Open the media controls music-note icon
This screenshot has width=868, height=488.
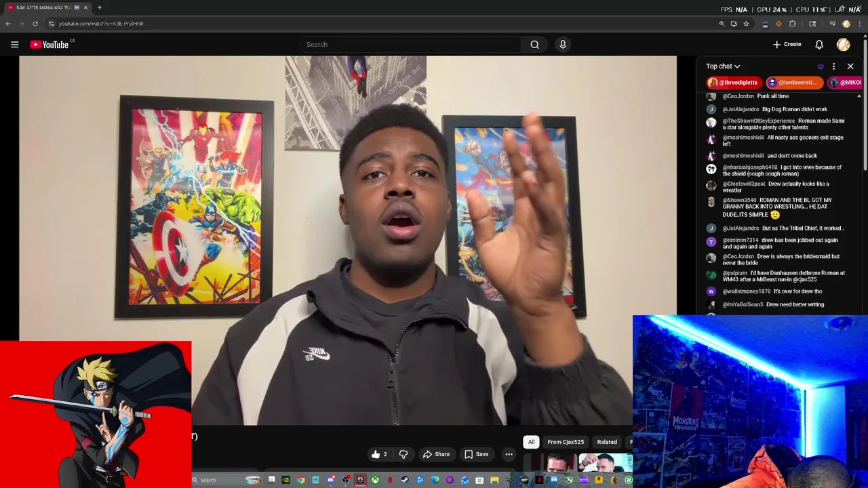tap(833, 23)
